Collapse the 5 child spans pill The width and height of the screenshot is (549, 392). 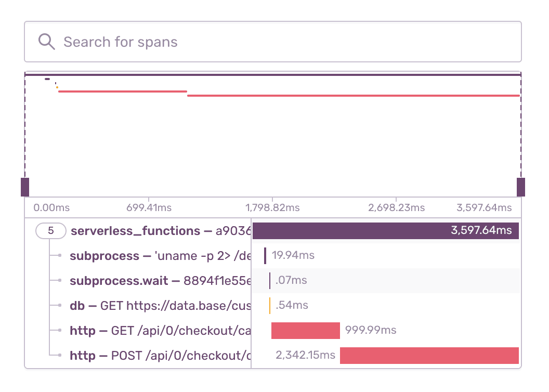click(x=50, y=231)
